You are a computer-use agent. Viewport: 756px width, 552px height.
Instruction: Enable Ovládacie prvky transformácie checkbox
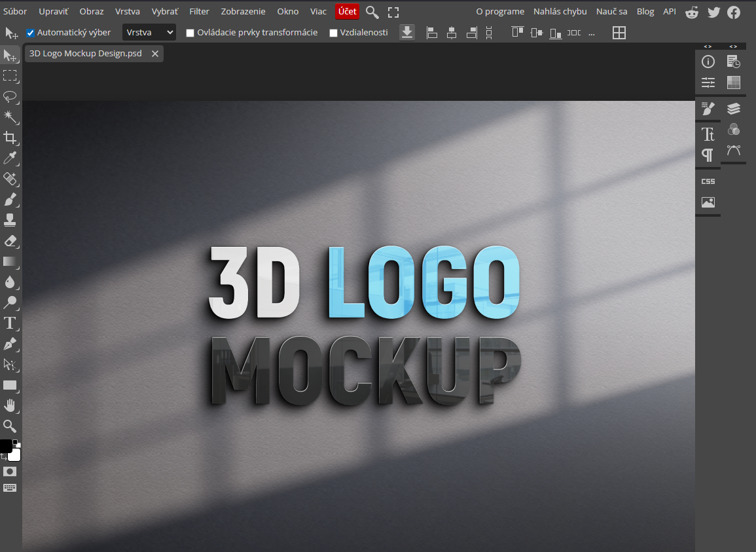190,33
